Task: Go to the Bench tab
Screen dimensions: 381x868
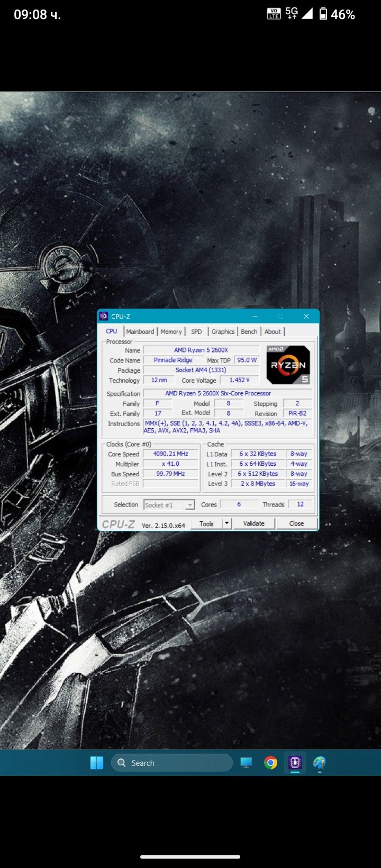Action: pyautogui.click(x=249, y=332)
